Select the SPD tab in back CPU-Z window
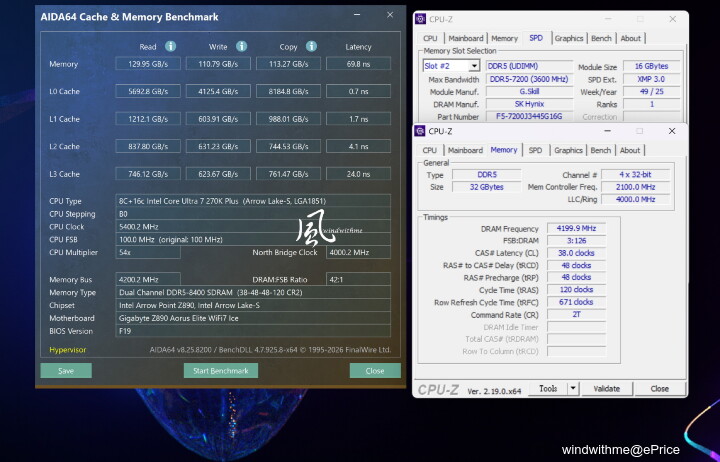This screenshot has width=720, height=462. point(536,38)
